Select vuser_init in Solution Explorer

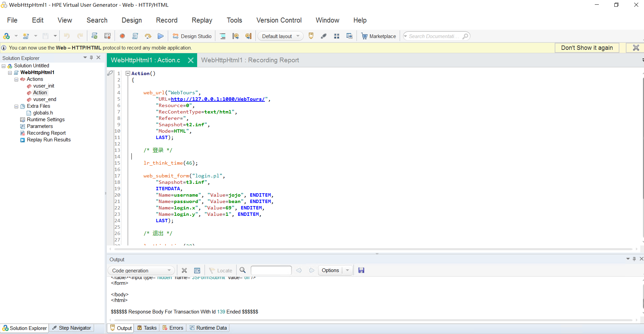click(44, 86)
